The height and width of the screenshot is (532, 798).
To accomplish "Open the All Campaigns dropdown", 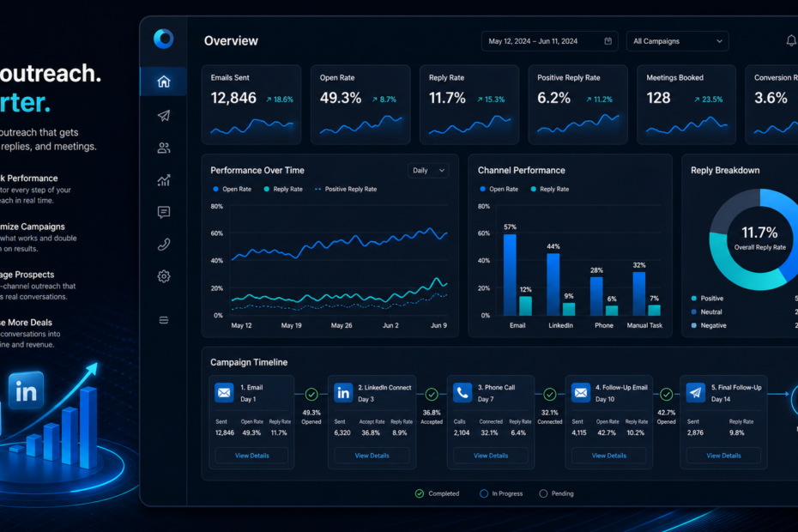I will pos(677,41).
